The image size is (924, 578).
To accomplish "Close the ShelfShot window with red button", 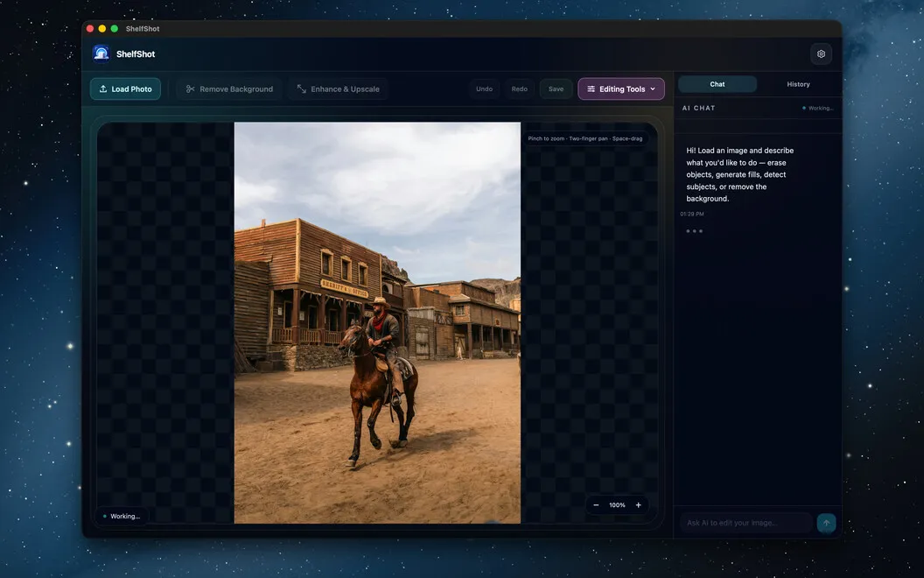I will [x=90, y=28].
